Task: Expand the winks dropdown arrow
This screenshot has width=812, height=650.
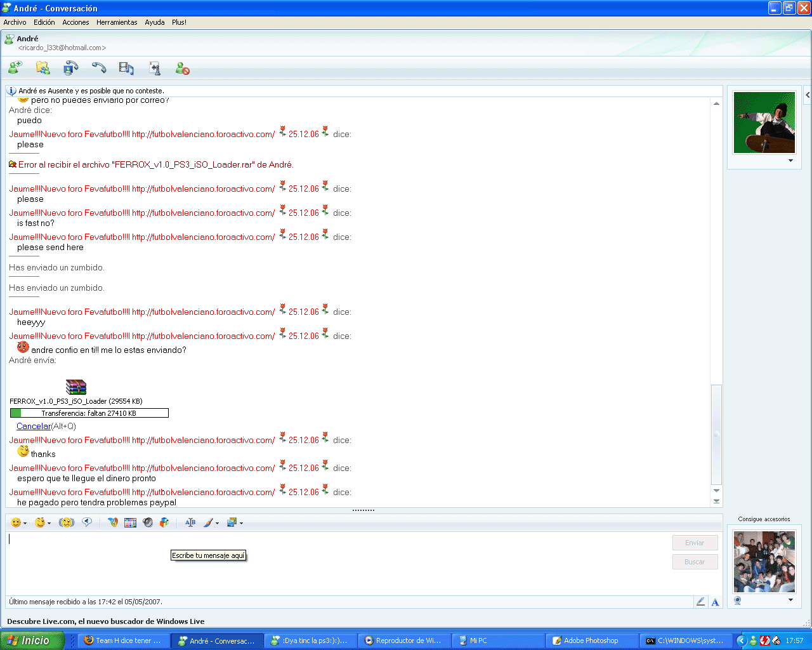Action: coord(49,524)
